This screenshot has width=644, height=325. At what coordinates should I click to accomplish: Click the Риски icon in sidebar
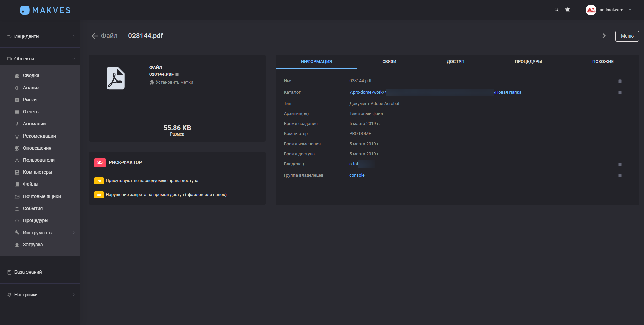click(x=17, y=100)
